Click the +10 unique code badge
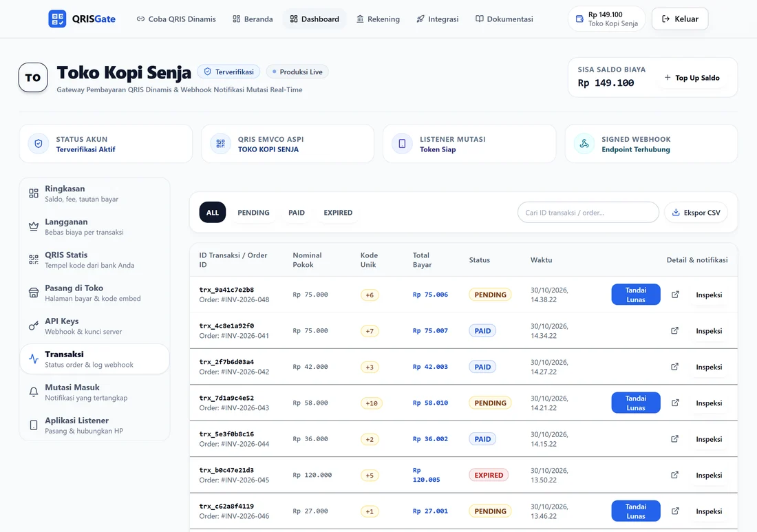The height and width of the screenshot is (532, 757). tap(371, 403)
